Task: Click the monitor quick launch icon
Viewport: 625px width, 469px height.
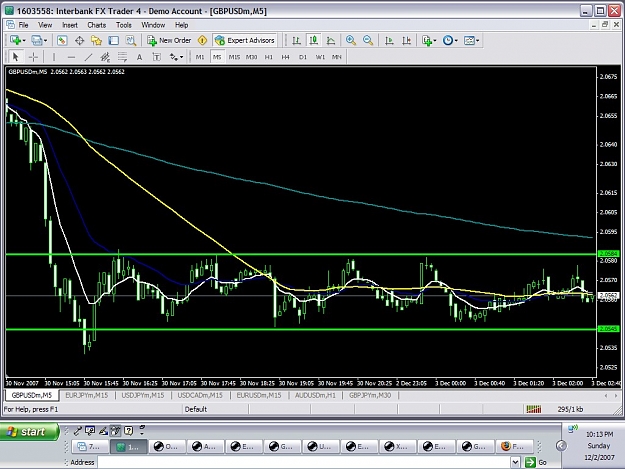Action: 90,430
